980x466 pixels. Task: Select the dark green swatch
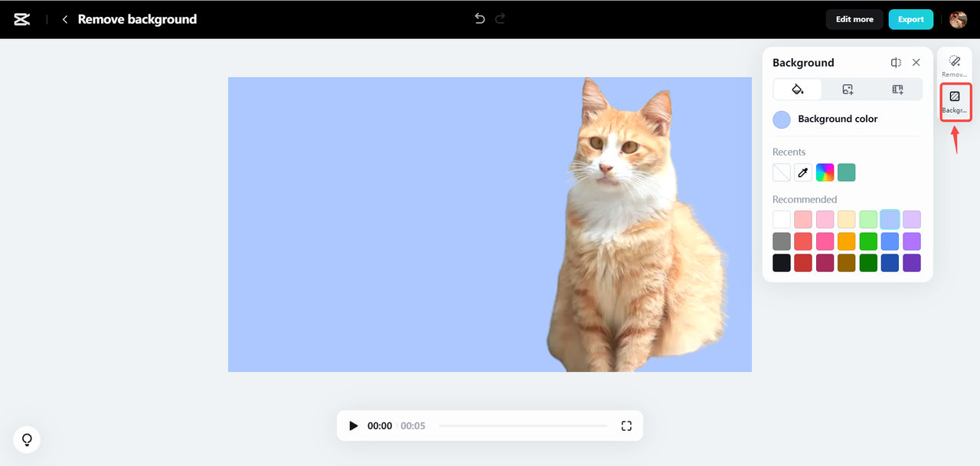(x=868, y=263)
